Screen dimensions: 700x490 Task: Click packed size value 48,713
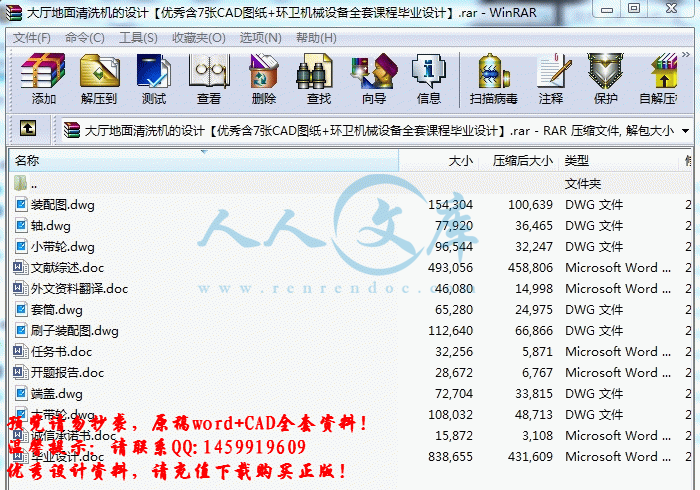(534, 415)
